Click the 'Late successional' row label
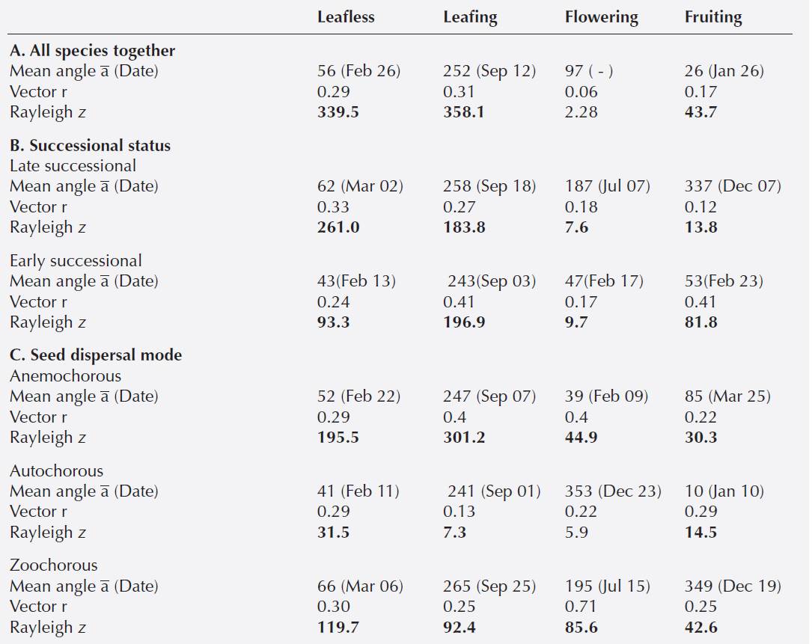Screen dimensions: 812x644 pyautogui.click(x=73, y=166)
